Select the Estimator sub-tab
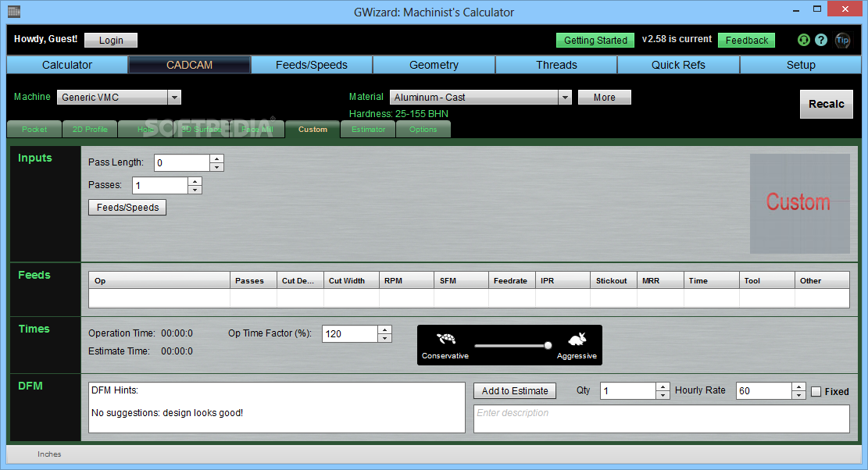Screen dimensions: 868x470 (368, 130)
